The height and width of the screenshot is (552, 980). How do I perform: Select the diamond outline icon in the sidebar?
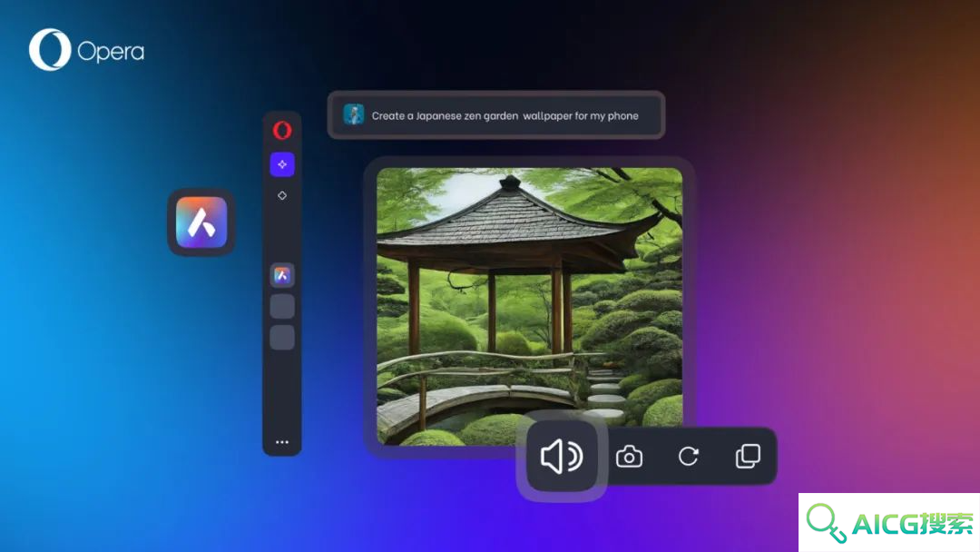click(282, 196)
